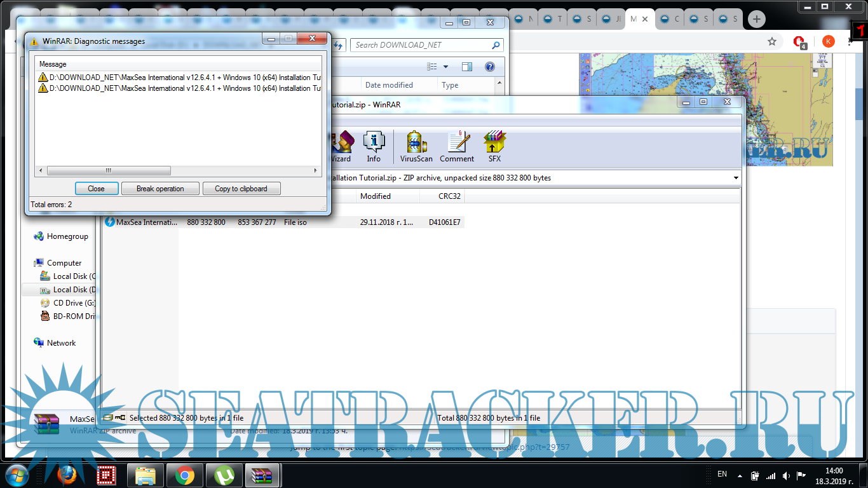
Task: Close the Diagnostic messages dialog via Close button
Action: click(x=96, y=189)
